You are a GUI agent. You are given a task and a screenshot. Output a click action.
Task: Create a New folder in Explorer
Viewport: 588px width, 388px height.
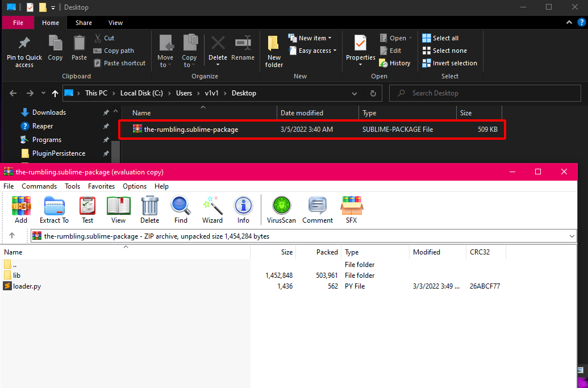pyautogui.click(x=274, y=51)
